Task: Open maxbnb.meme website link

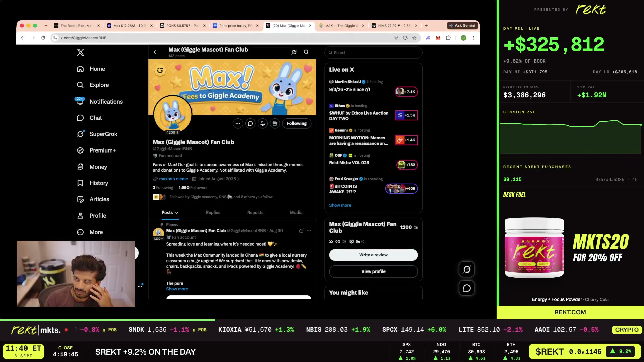Action: pos(173,179)
